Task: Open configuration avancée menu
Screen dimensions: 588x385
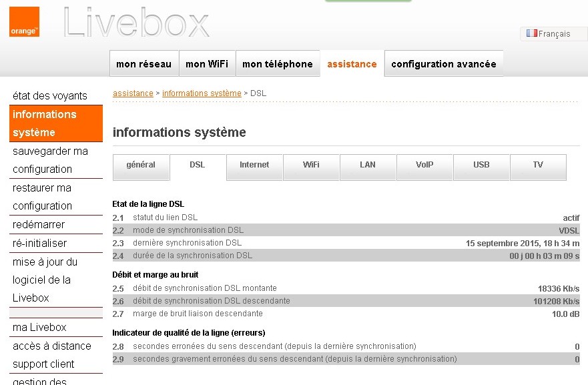Action: (444, 64)
